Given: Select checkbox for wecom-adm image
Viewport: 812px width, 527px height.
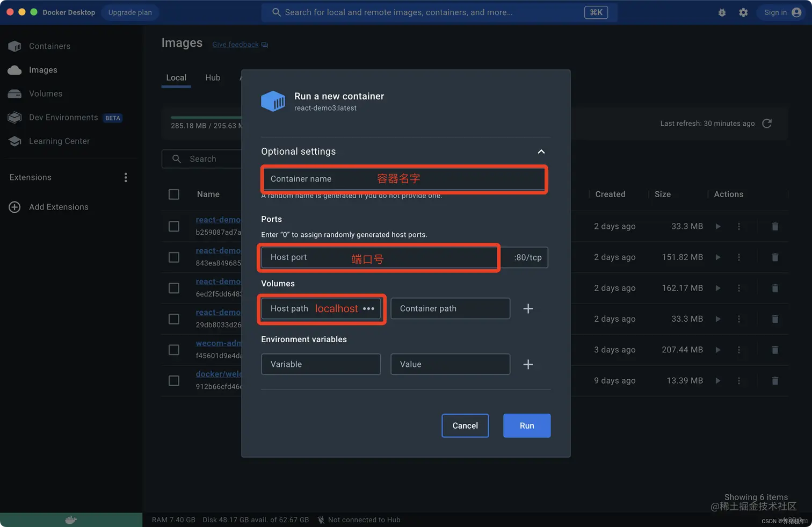Looking at the screenshot, I should pos(174,350).
